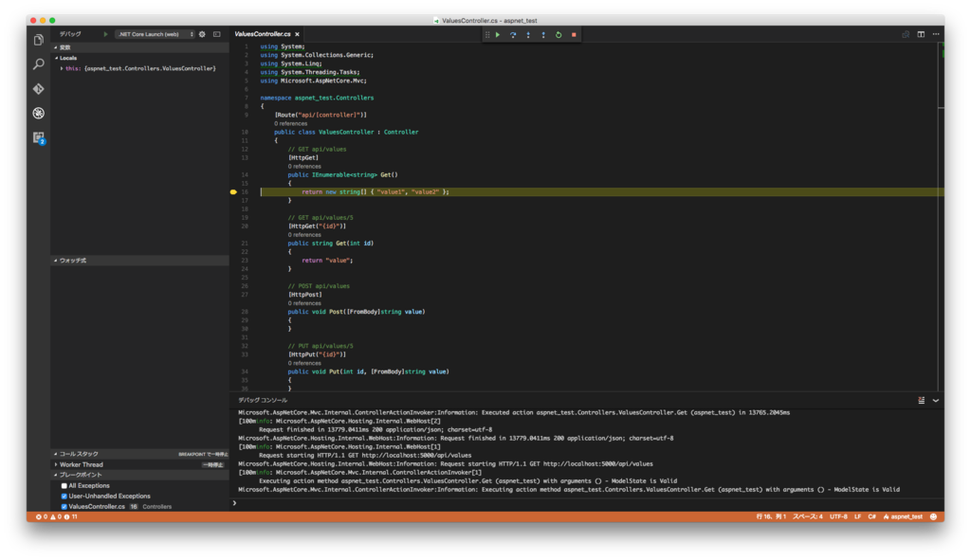
Task: Click the editor vertical scrollbar
Action: point(942,217)
